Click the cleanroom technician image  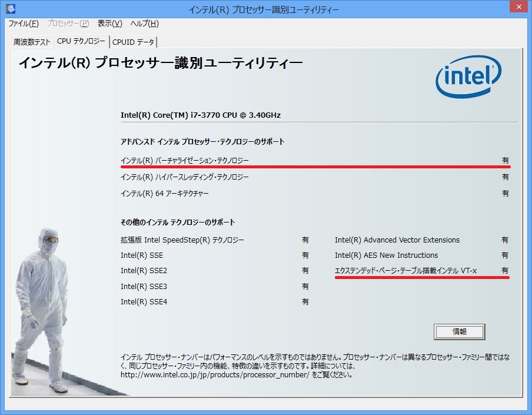pyautogui.click(x=41, y=310)
